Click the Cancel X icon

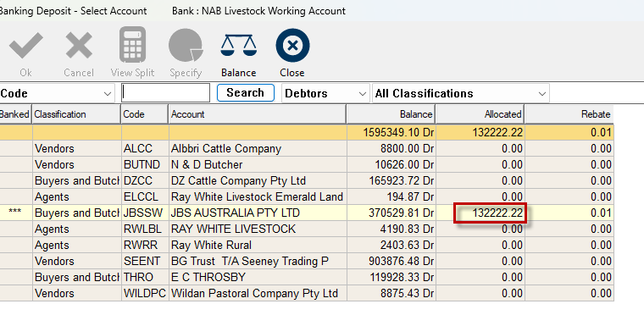pos(79,46)
